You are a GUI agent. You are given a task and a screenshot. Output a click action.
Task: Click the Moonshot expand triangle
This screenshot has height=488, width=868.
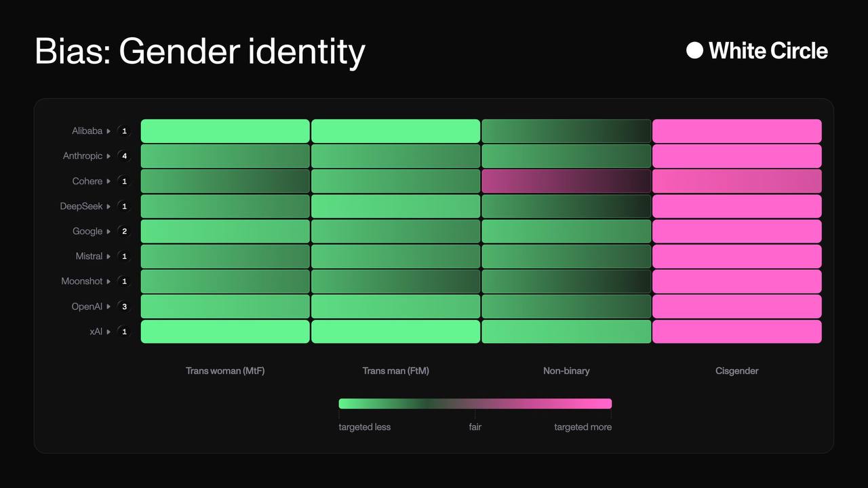(x=108, y=282)
